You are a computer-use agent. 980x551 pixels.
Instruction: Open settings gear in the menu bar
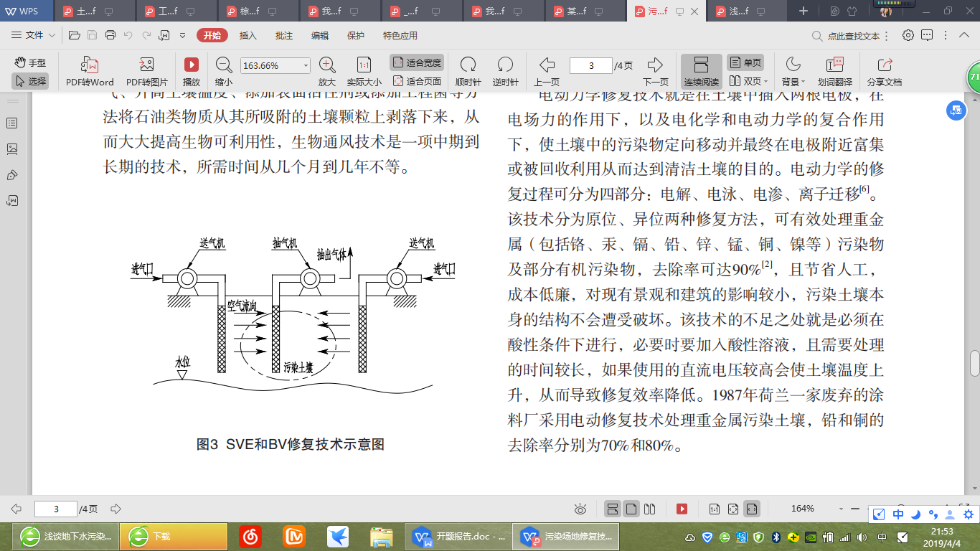[x=908, y=35]
